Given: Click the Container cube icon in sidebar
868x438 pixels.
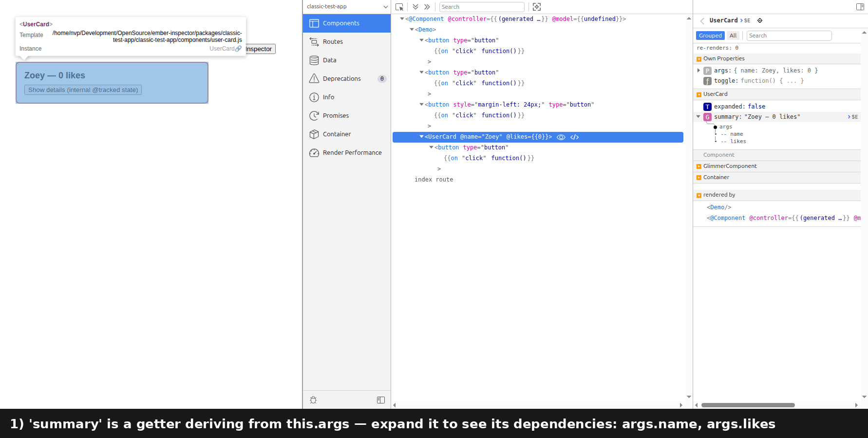Looking at the screenshot, I should tap(314, 134).
